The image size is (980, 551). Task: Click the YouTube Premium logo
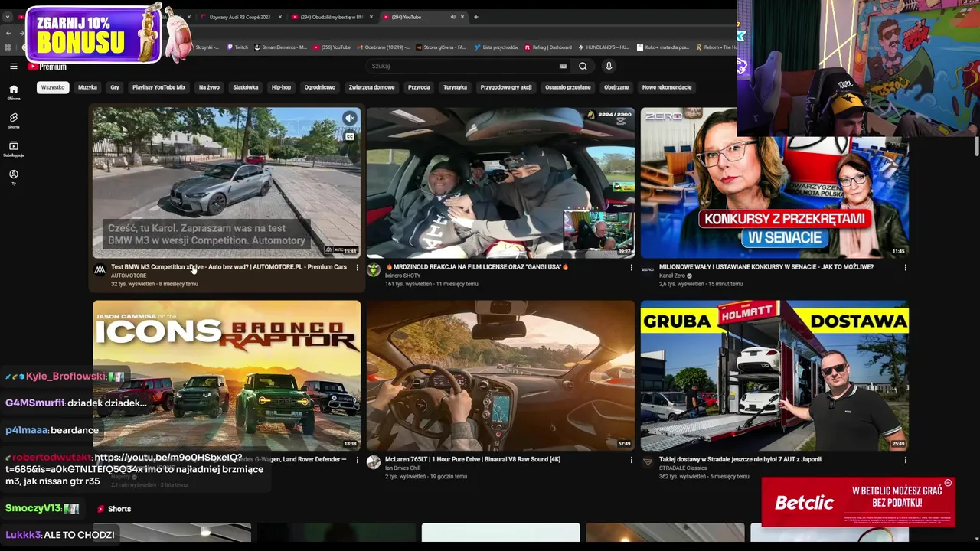[47, 67]
